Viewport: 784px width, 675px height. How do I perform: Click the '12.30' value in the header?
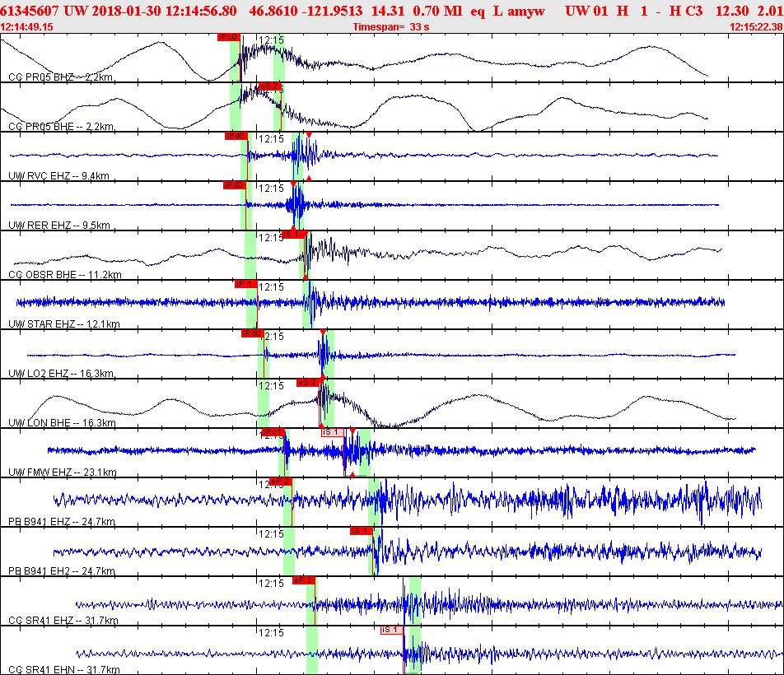pyautogui.click(x=732, y=11)
